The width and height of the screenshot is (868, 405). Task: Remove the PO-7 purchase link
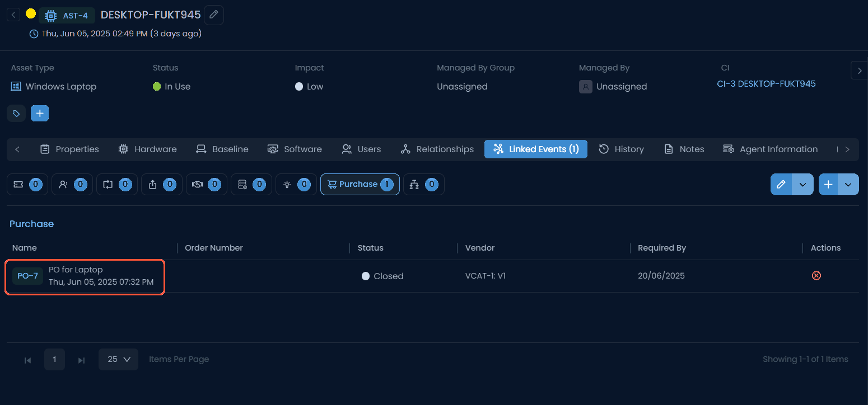[816, 276]
